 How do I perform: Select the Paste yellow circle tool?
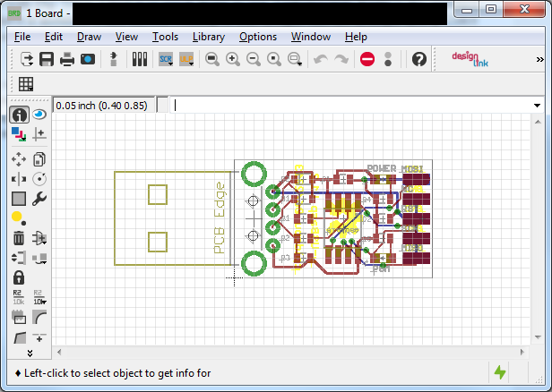point(19,218)
